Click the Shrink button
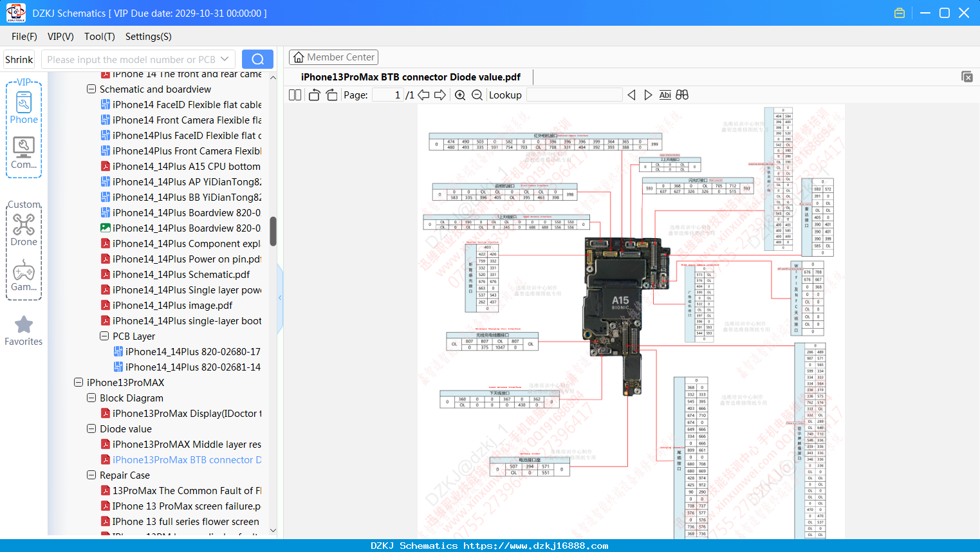 [x=19, y=59]
